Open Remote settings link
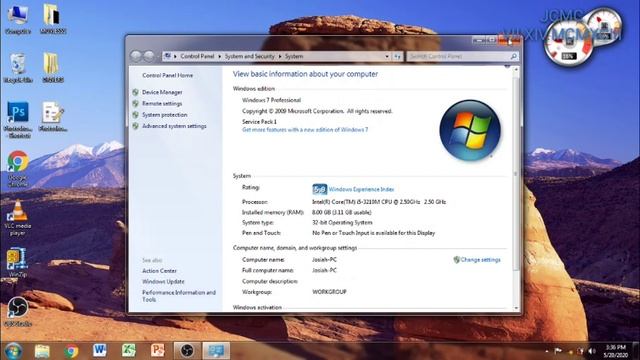The height and width of the screenshot is (360, 640). (162, 104)
